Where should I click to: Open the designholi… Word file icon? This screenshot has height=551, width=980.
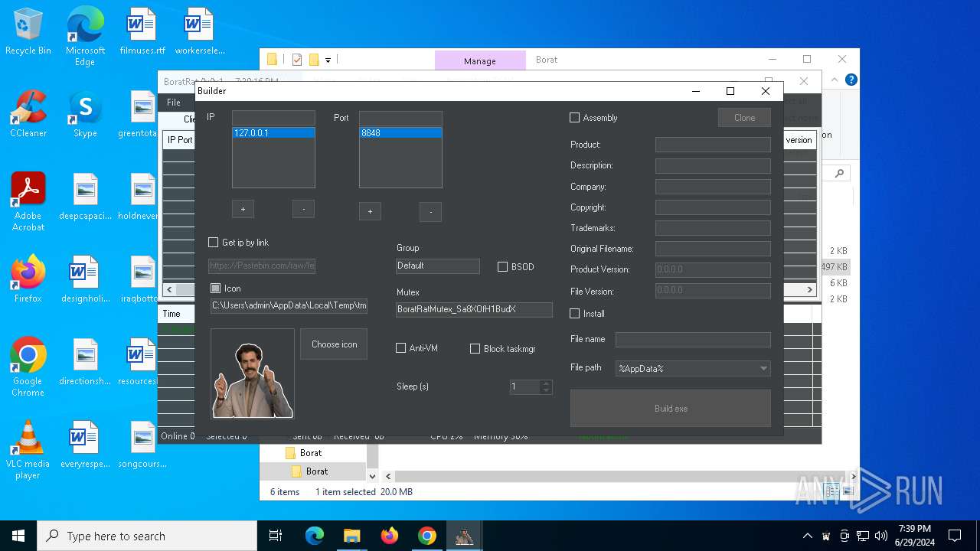tap(85, 279)
